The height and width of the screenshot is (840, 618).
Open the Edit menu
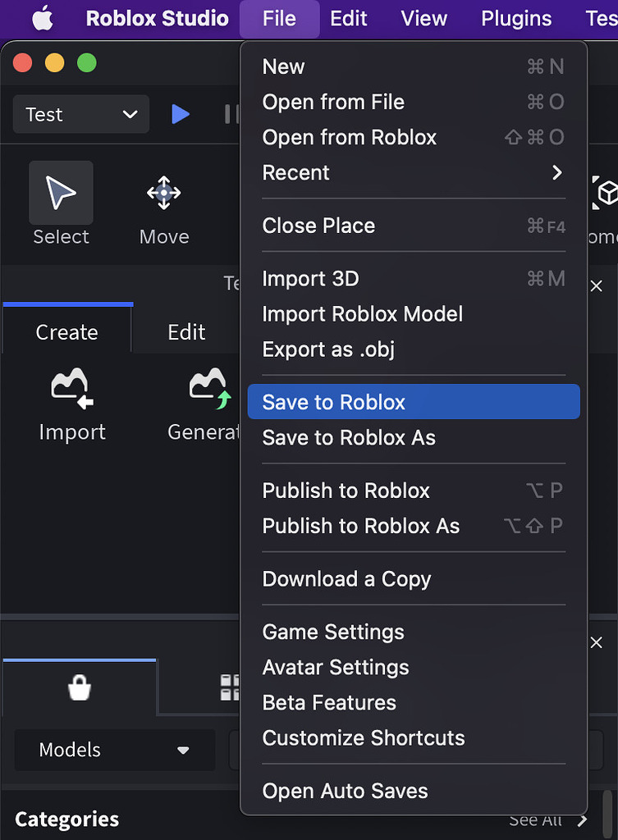pos(349,18)
